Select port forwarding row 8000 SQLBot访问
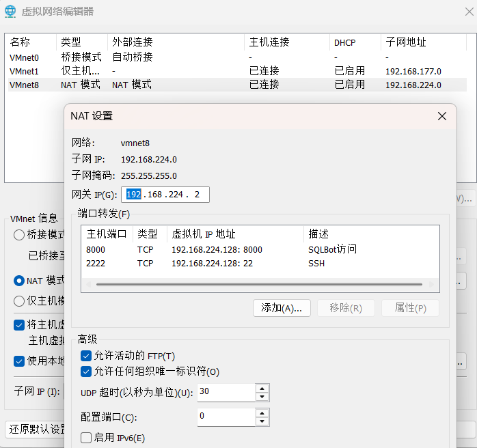The height and width of the screenshot is (448, 477). (260, 249)
